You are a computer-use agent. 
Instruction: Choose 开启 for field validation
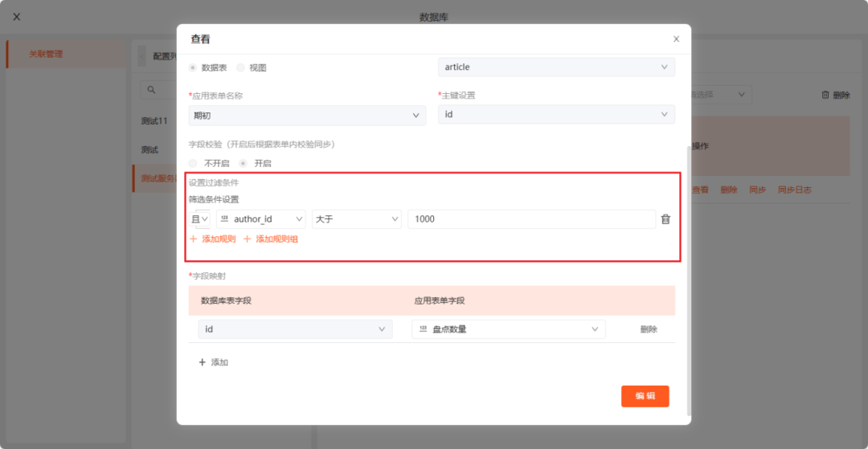243,164
